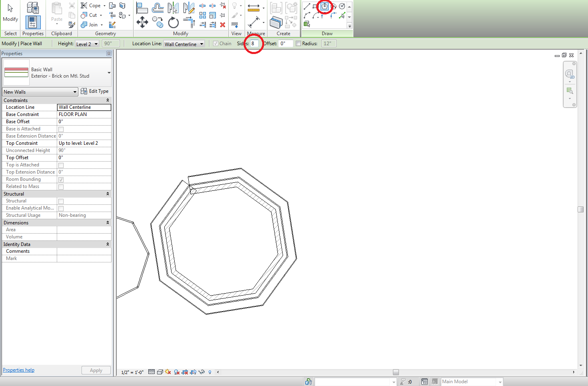Open the Properties help link
The height and width of the screenshot is (386, 588).
(x=18, y=370)
